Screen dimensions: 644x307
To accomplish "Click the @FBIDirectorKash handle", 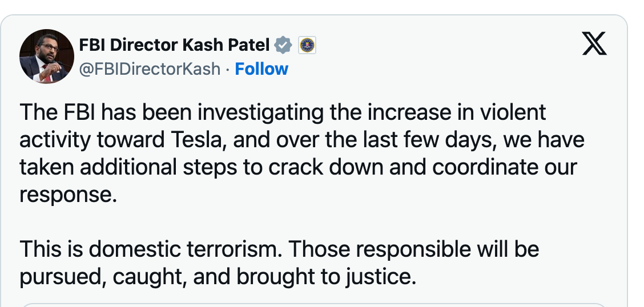I will click(x=149, y=69).
